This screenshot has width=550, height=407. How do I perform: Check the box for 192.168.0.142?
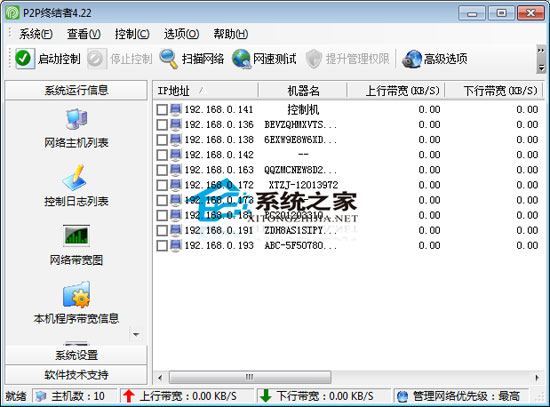tap(162, 155)
